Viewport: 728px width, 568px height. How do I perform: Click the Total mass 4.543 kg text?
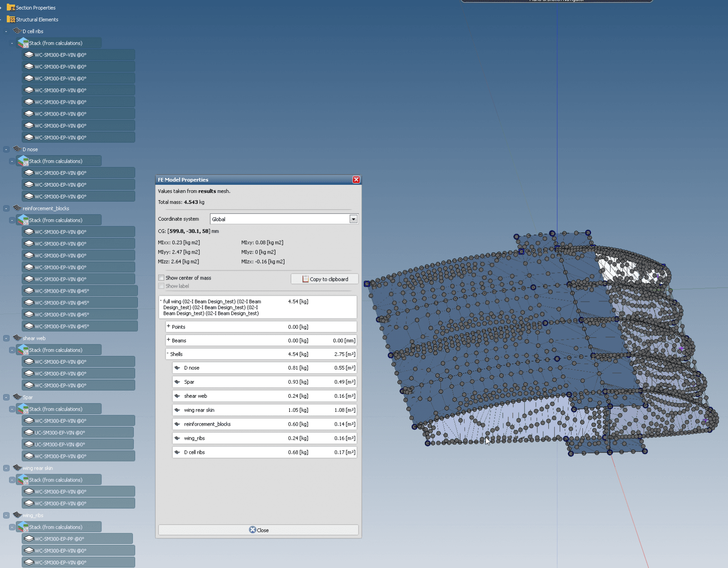[x=181, y=202]
